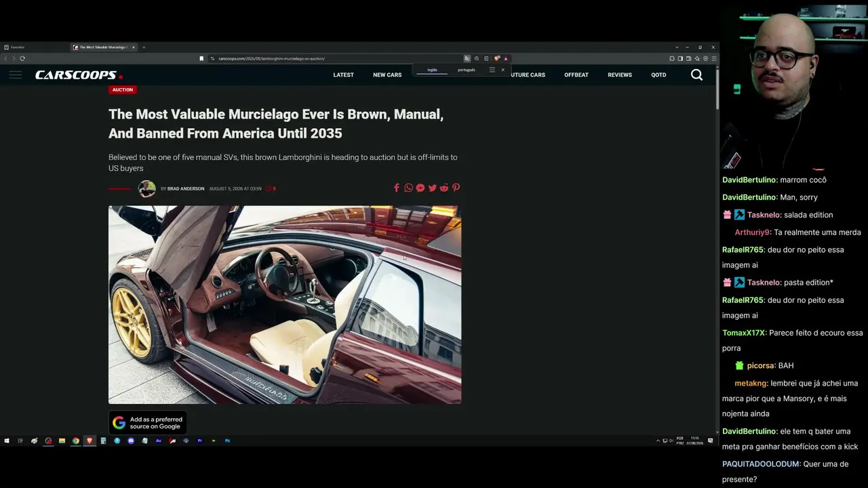868x488 pixels.
Task: Open Adobe Photoshop from the taskbar
Action: pyautogui.click(x=228, y=441)
